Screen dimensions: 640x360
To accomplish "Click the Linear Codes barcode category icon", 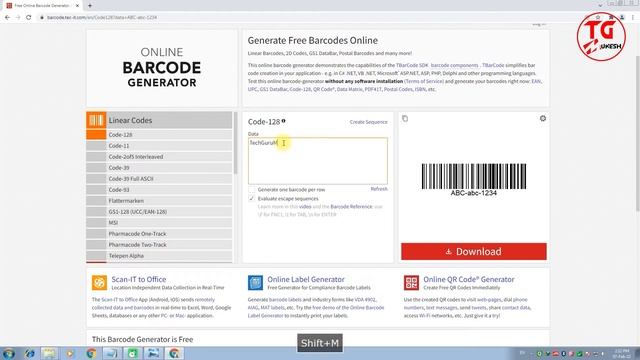I will pos(96,120).
